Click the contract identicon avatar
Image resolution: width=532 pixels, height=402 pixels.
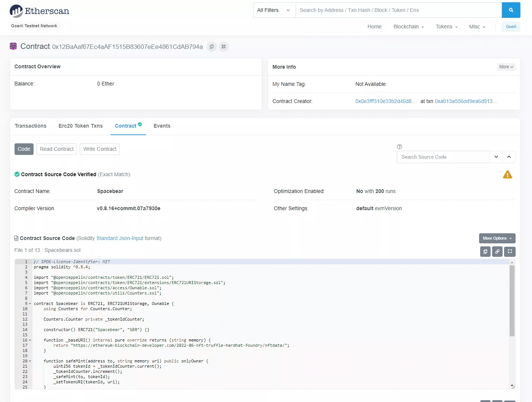click(13, 46)
